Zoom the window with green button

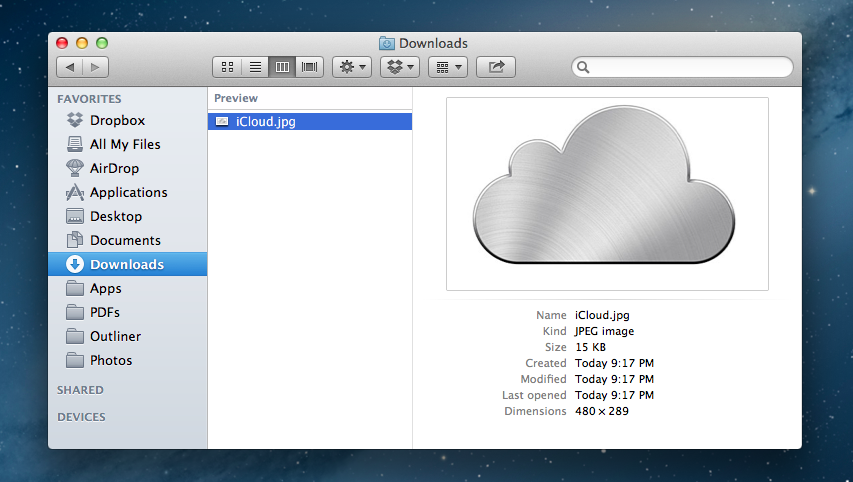(102, 43)
